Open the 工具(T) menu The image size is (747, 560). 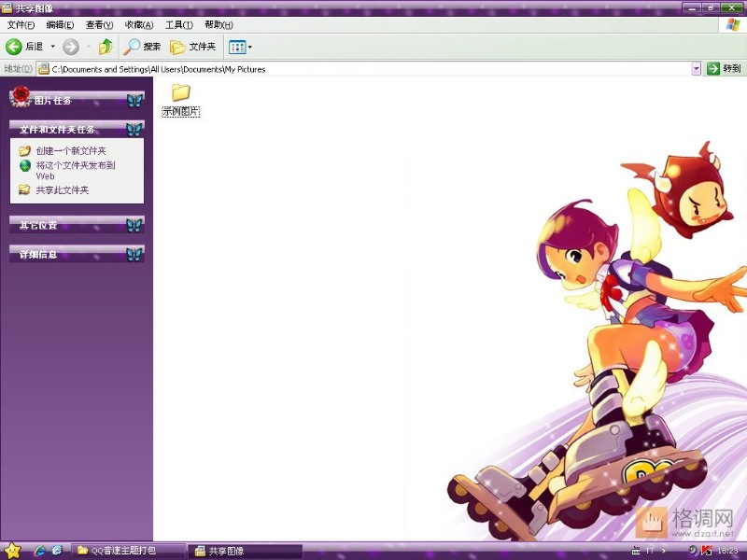pyautogui.click(x=178, y=25)
